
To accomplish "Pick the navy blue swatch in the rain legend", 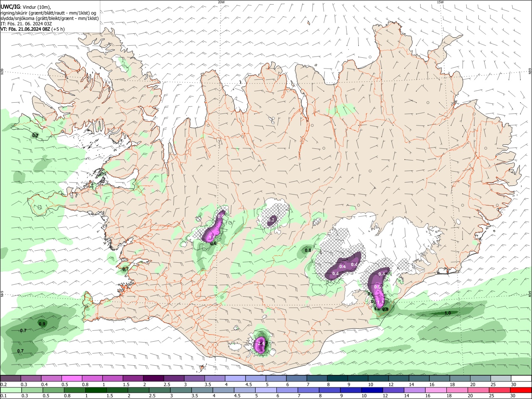I will pyautogui.click(x=372, y=390).
